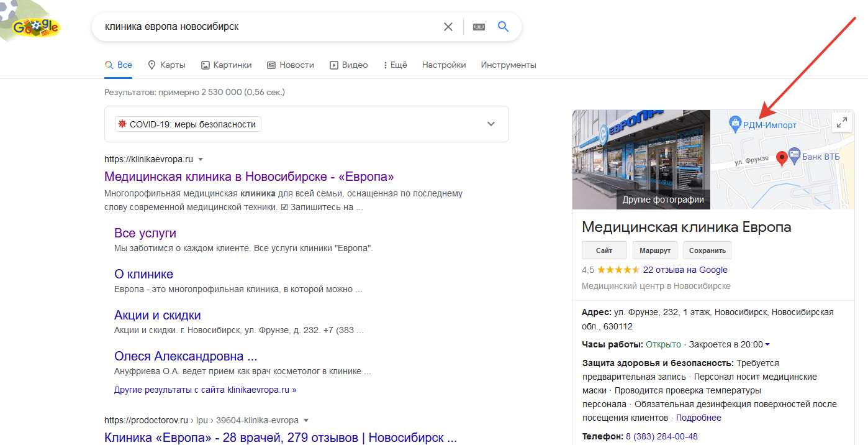
Task: Switch to the Картинки tab
Action: pyautogui.click(x=227, y=65)
